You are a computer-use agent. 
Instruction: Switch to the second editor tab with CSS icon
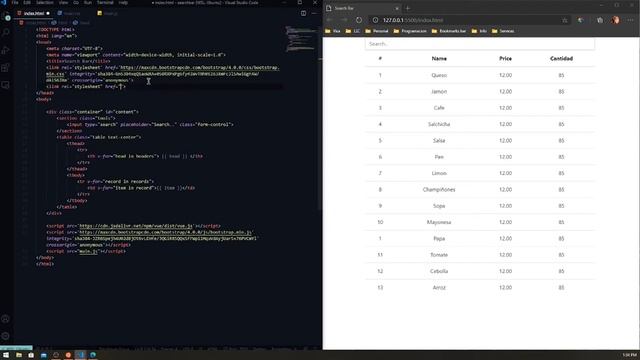tap(69, 13)
